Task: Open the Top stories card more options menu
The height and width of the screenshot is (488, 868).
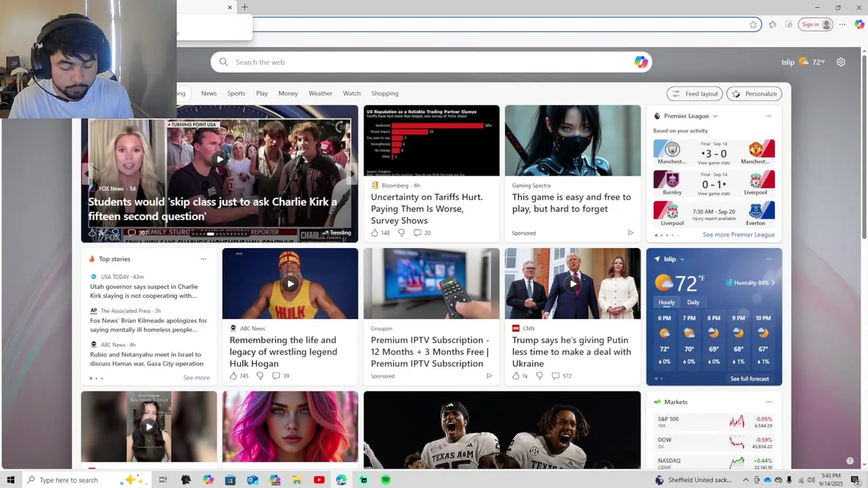Action: click(203, 259)
